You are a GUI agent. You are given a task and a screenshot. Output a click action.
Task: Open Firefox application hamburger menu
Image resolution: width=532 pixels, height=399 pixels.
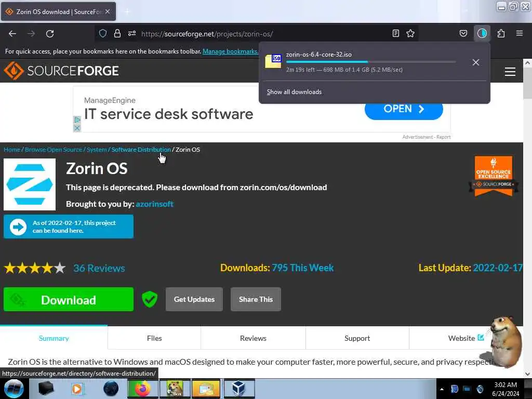click(x=520, y=33)
